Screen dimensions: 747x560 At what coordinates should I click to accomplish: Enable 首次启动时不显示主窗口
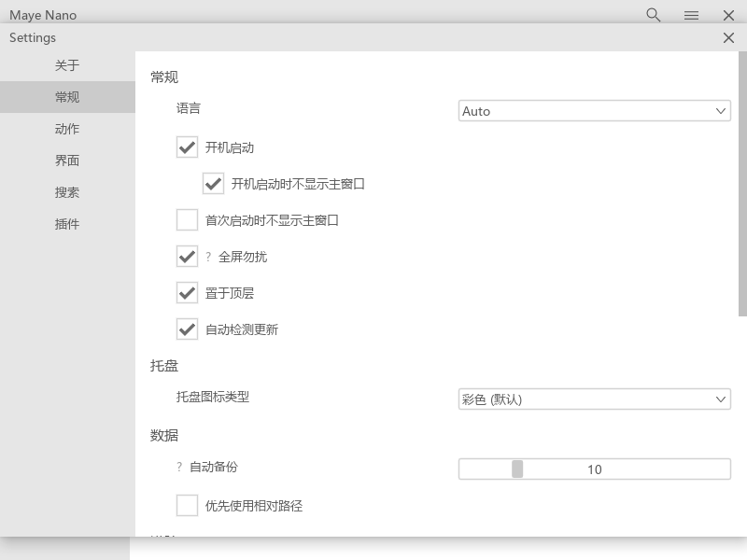[x=187, y=219]
